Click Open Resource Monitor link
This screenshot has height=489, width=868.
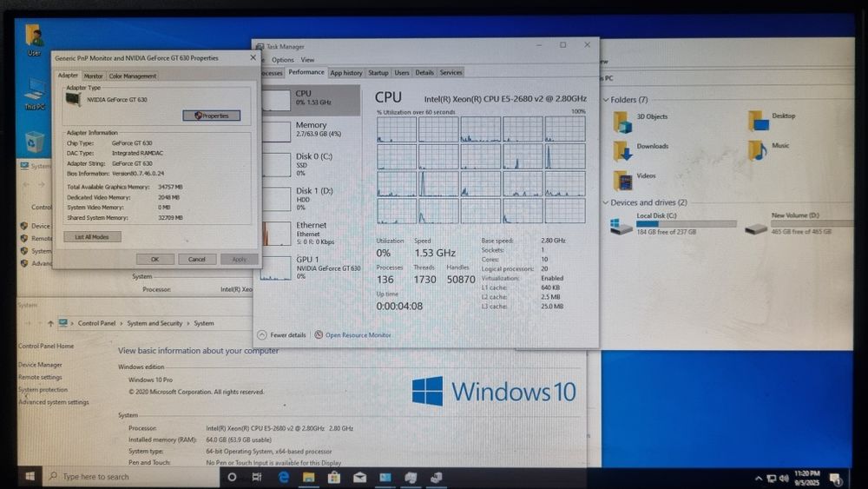point(352,335)
